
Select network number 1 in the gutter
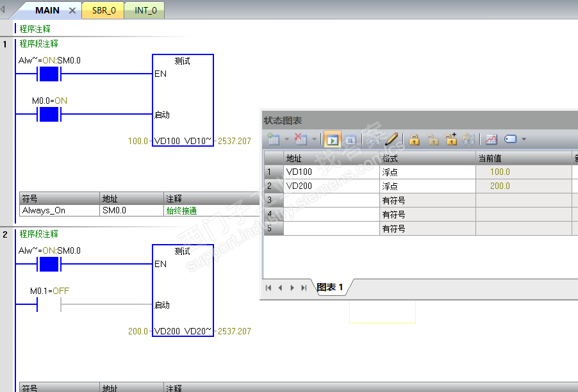pyautogui.click(x=4, y=45)
